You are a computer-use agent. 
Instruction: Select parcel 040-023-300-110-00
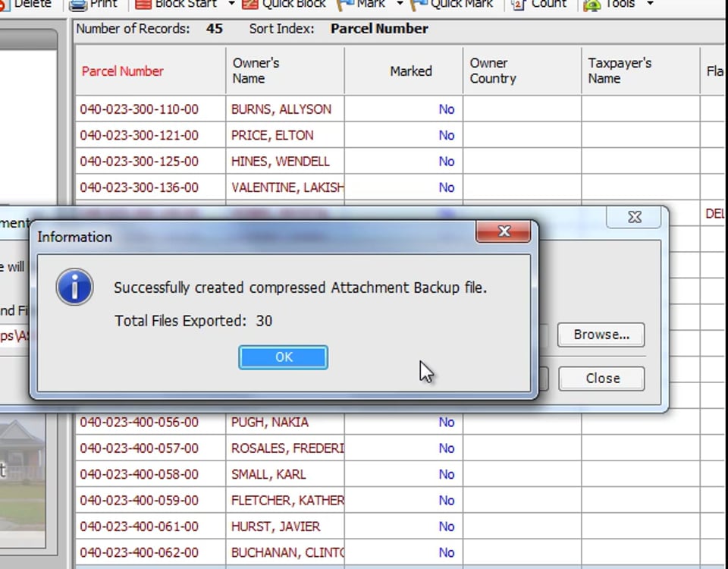coord(140,109)
